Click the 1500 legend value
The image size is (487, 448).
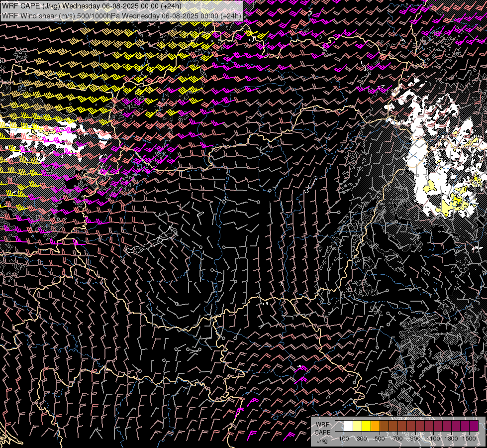tap(469, 439)
